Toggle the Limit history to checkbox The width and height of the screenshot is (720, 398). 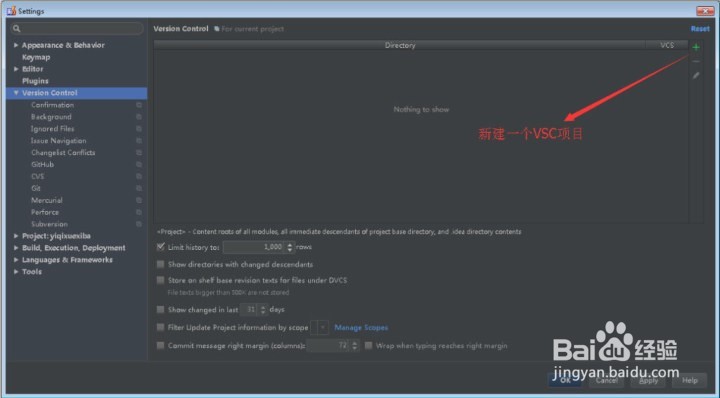coord(160,247)
